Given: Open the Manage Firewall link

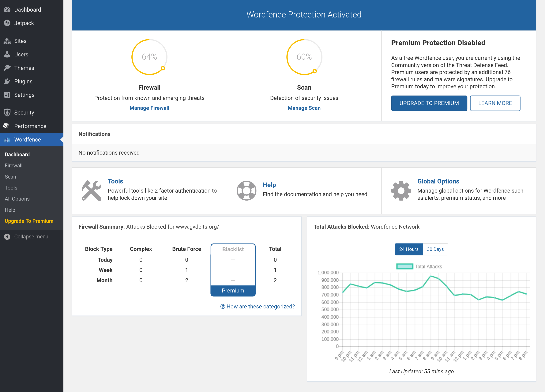Looking at the screenshot, I should coord(149,108).
